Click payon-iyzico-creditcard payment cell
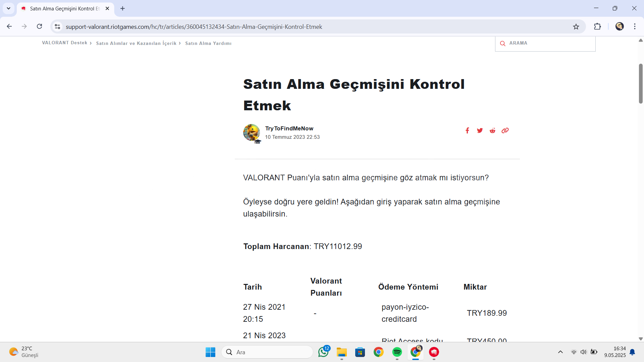Screen dimensions: 644x362 pyautogui.click(x=405, y=313)
